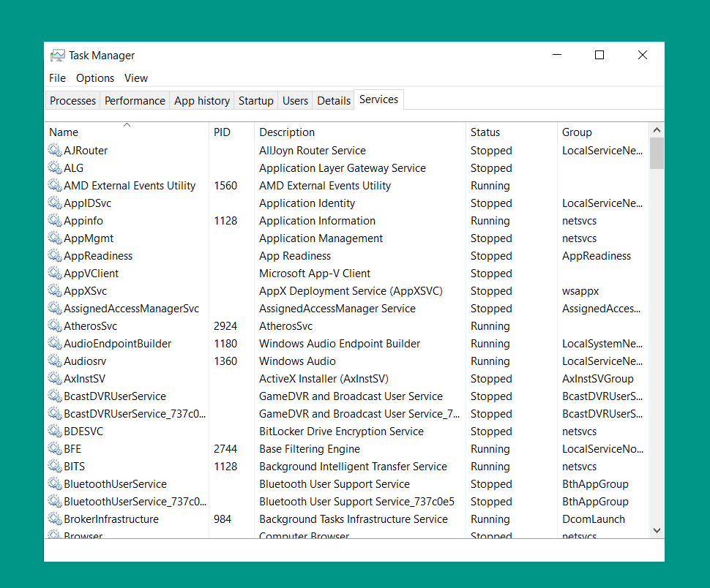Click the AppReadiness group cell

point(597,256)
